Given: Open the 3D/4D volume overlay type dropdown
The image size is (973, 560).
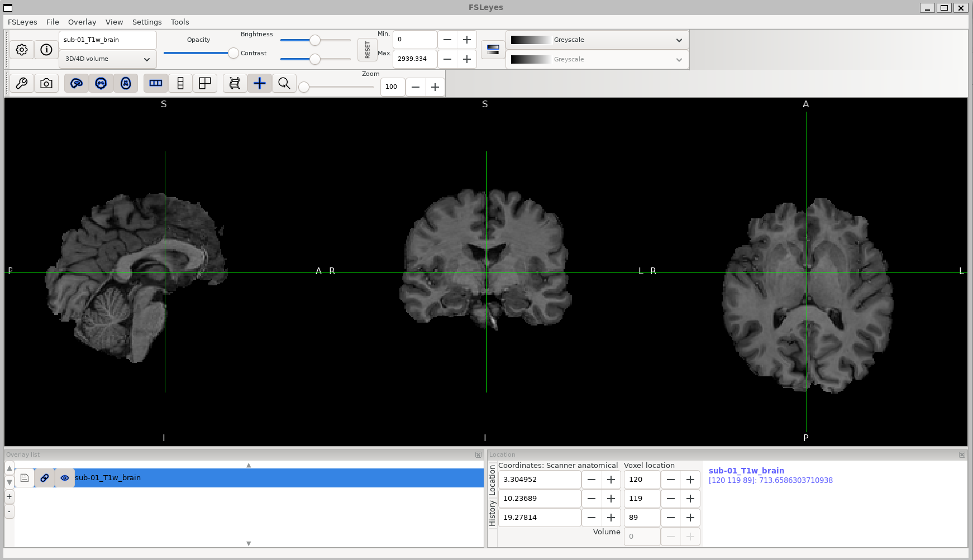Looking at the screenshot, I should coord(107,59).
